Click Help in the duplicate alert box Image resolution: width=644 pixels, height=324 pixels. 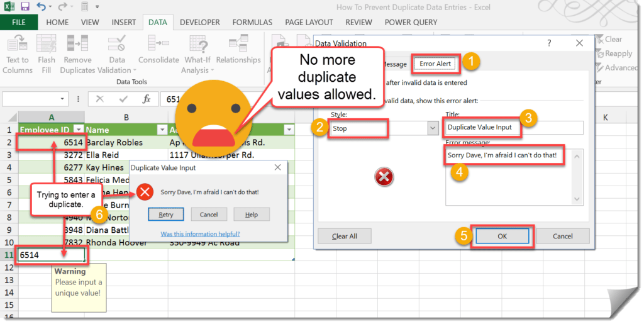point(252,215)
